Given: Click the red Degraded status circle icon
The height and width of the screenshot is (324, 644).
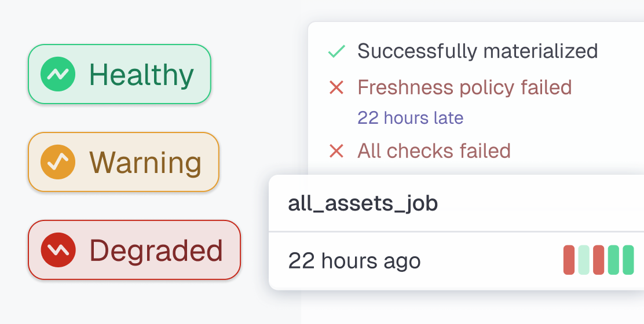Looking at the screenshot, I should pos(58,250).
